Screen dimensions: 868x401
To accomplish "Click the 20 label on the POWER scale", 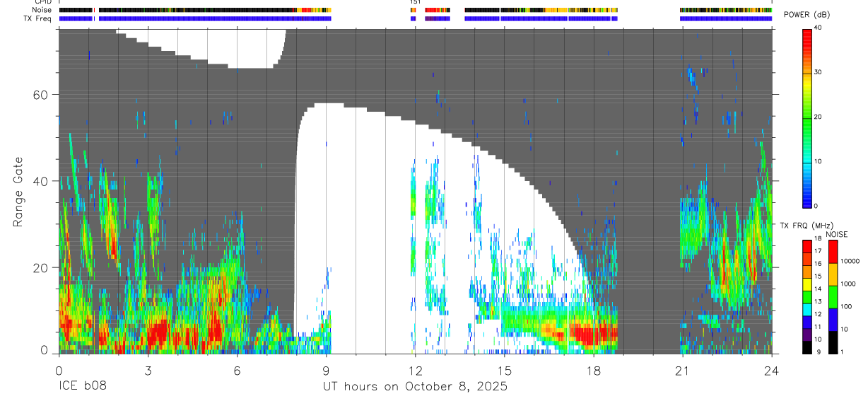I will (819, 117).
